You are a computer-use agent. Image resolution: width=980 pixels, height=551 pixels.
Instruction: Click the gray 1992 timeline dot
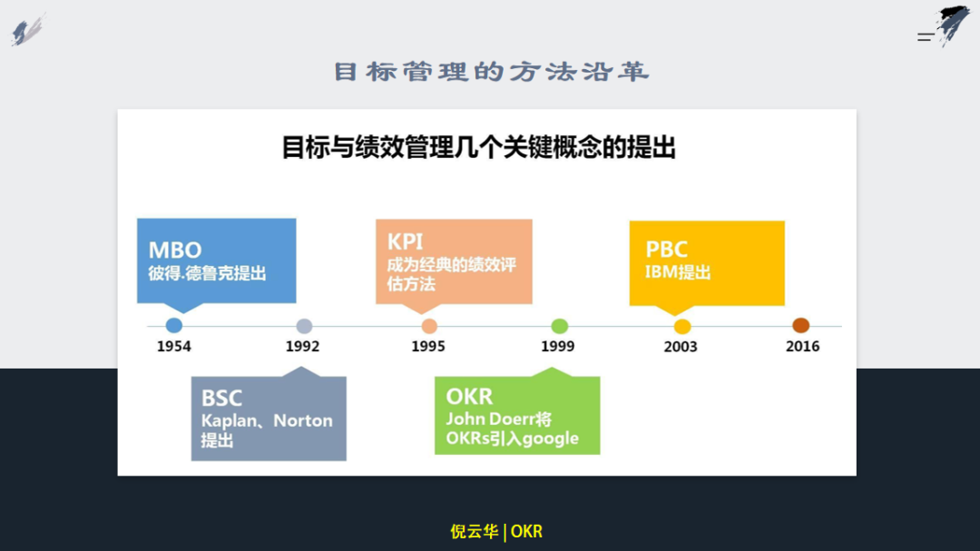pos(304,326)
